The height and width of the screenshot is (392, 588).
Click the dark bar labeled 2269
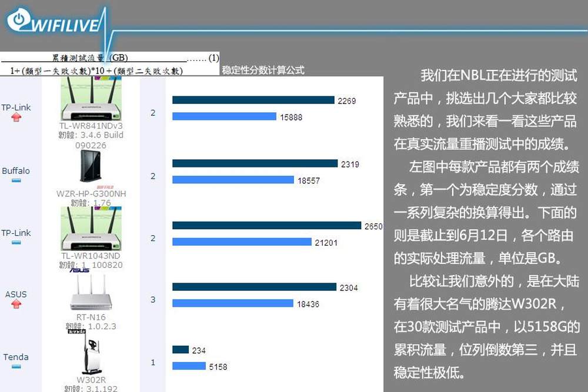[253, 100]
